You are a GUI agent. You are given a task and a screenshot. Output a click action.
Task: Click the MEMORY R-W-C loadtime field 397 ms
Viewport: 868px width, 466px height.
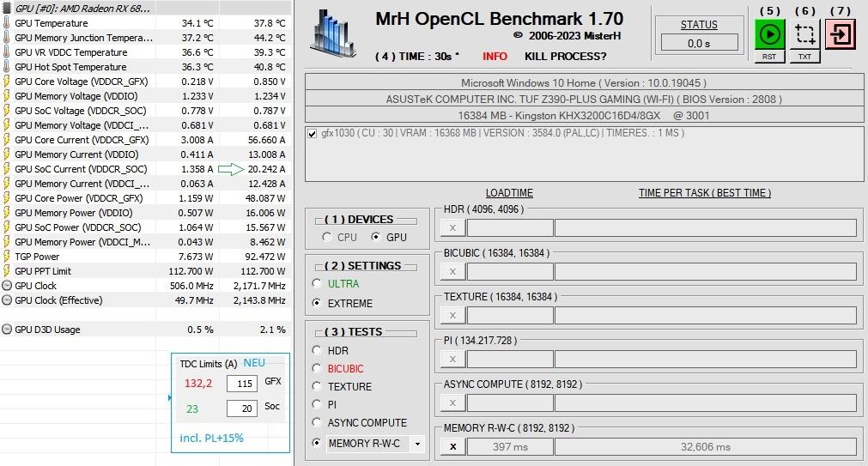[x=510, y=446]
